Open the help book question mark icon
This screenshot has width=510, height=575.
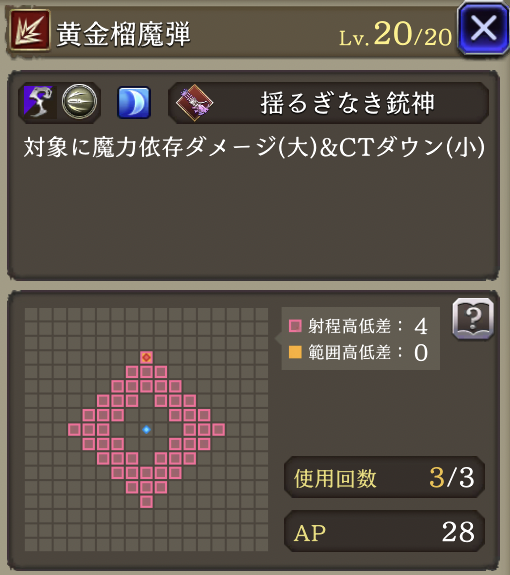(x=473, y=318)
